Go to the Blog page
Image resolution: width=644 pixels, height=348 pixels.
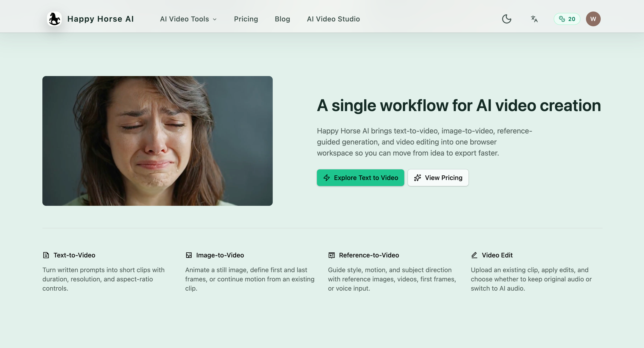pos(282,19)
